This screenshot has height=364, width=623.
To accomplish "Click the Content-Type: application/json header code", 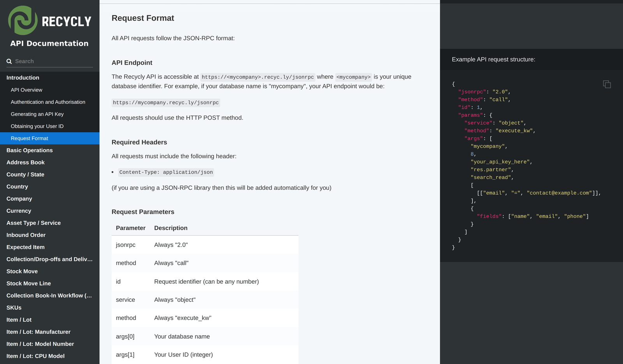I will coord(166,172).
